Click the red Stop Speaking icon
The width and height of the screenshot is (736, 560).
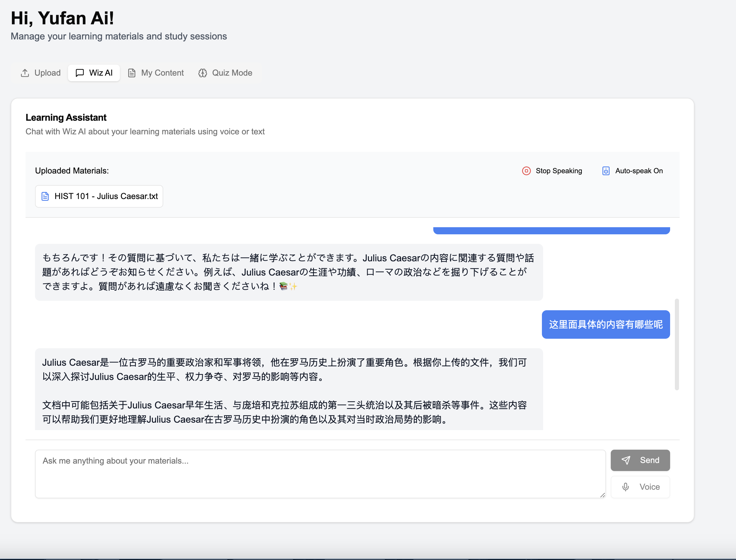pyautogui.click(x=526, y=171)
